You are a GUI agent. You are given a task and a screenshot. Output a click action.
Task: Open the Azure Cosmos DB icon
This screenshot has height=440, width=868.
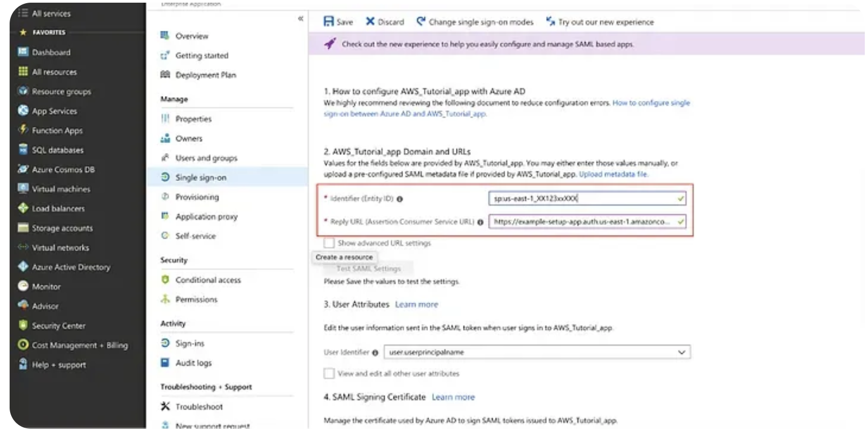click(x=23, y=169)
